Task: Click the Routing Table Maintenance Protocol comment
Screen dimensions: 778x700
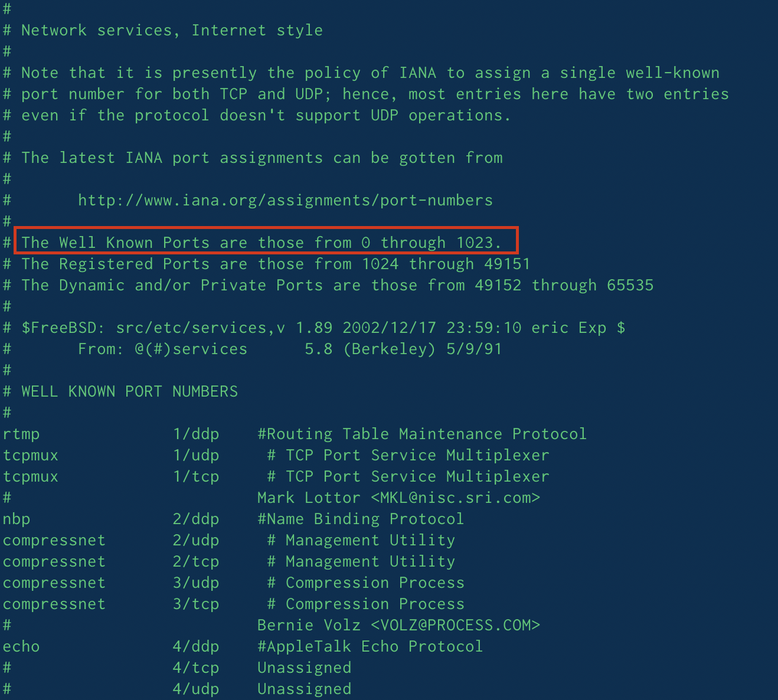Action: [422, 434]
